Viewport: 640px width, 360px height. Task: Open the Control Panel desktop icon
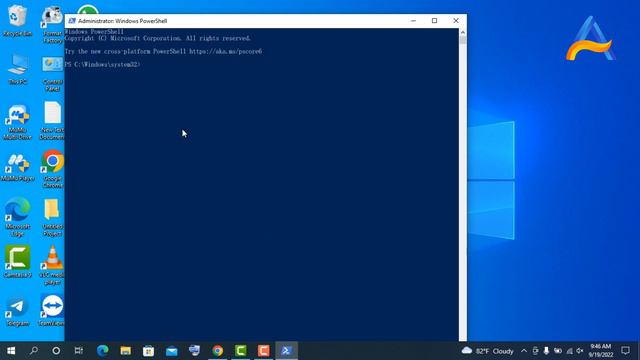coord(52,73)
